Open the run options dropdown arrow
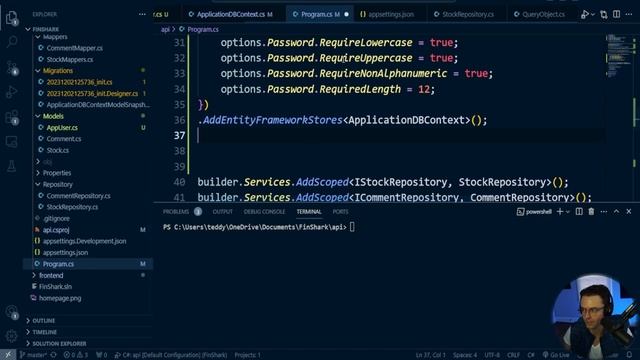Viewport: 640px width, 360px height. pos(593,15)
